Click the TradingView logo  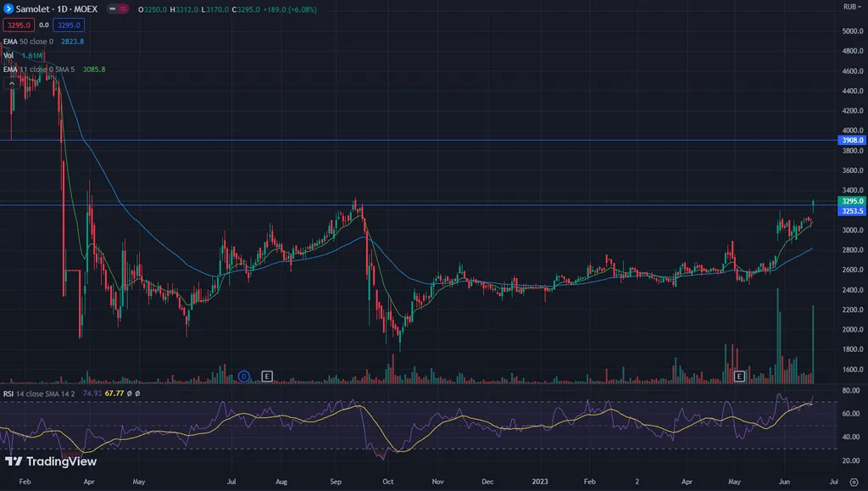[51, 461]
